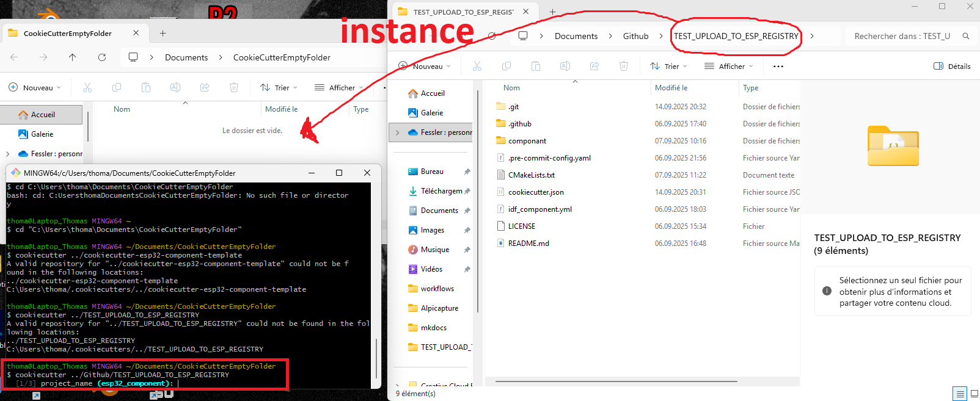Open Trier dropdown in TEST_UPLOAD window
Image resolution: width=980 pixels, height=401 pixels.
[x=668, y=67]
